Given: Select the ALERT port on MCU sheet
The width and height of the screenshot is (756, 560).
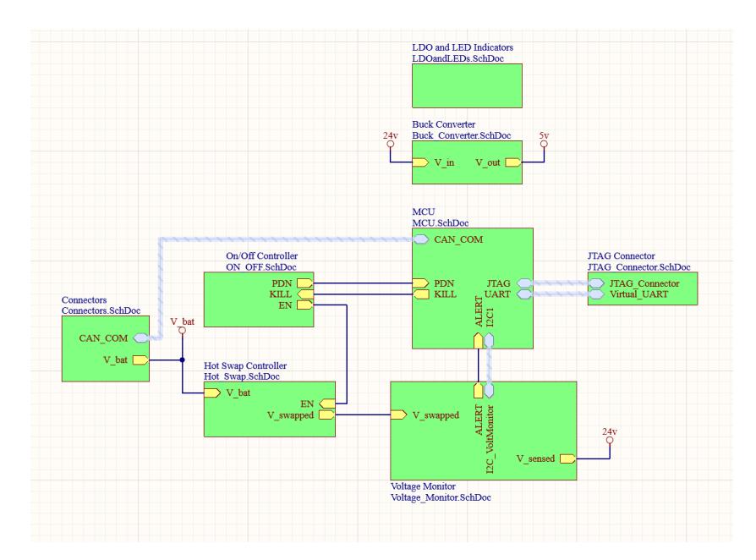Looking at the screenshot, I should click(478, 341).
